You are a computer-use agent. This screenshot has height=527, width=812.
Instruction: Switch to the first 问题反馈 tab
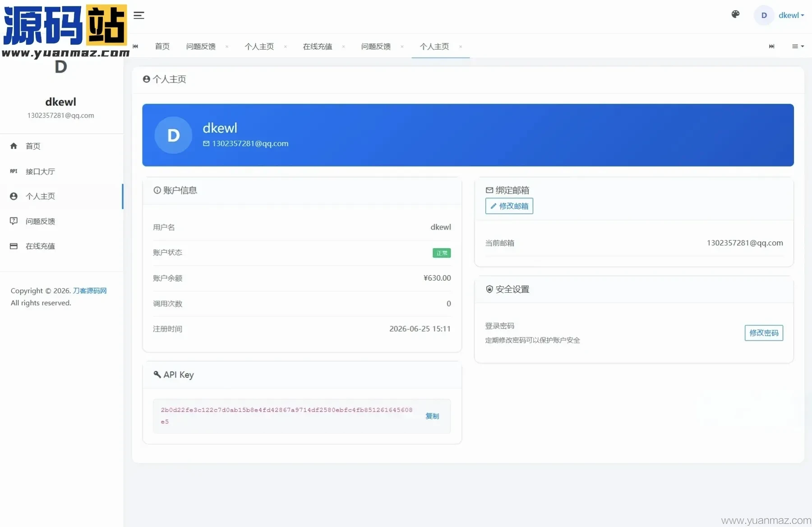click(x=201, y=46)
